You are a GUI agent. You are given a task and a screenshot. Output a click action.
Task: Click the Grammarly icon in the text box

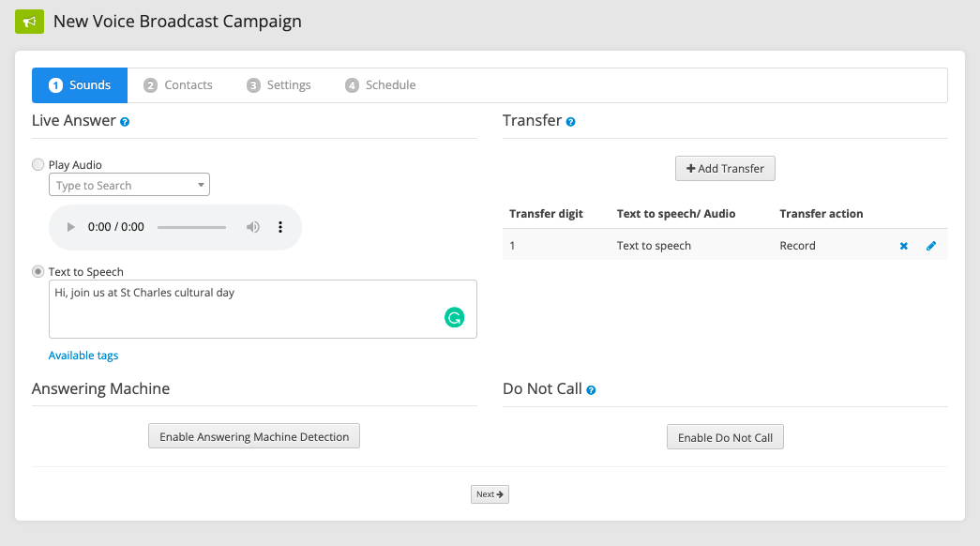point(455,317)
